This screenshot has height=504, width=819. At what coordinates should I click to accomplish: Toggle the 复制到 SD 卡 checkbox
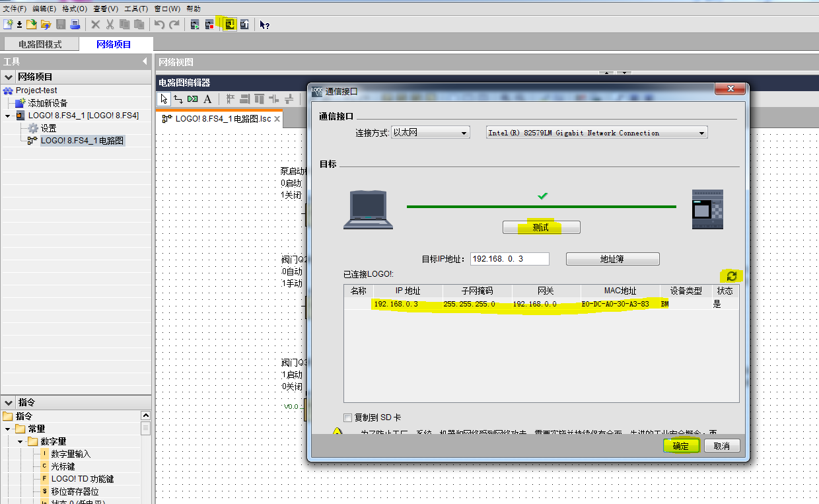click(348, 417)
